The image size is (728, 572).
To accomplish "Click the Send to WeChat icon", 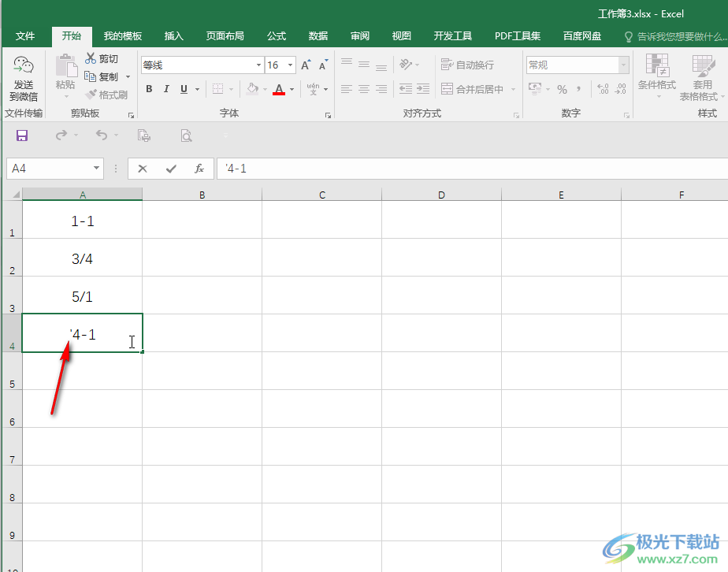I will pos(23,66).
